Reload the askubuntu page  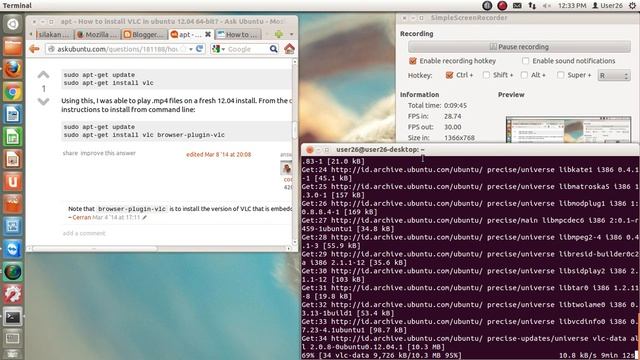200,49
